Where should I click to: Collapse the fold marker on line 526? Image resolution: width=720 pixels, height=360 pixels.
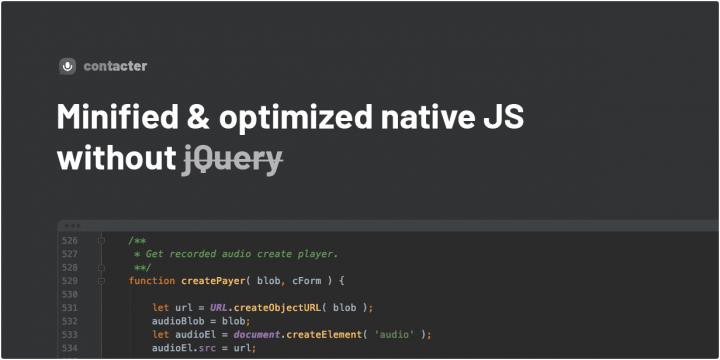pos(101,241)
